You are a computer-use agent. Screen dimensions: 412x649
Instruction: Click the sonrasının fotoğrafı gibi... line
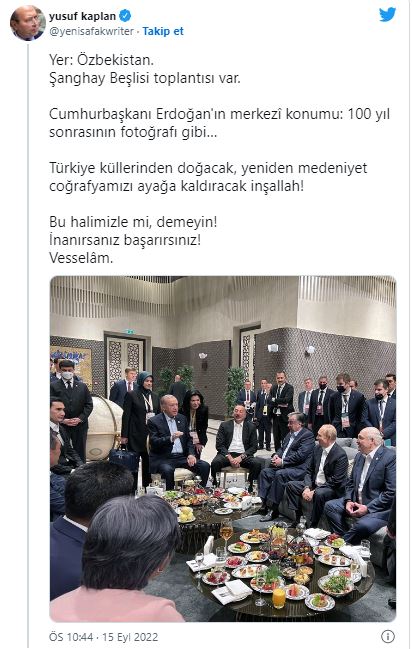(133, 132)
